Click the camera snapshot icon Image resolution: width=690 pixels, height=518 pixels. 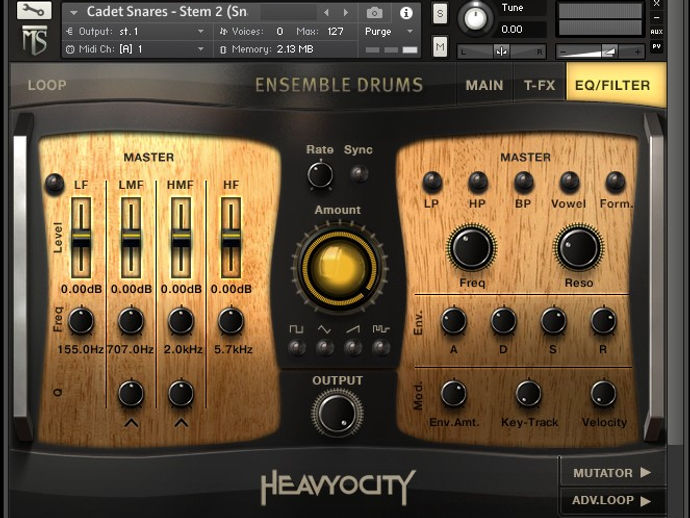click(x=374, y=13)
